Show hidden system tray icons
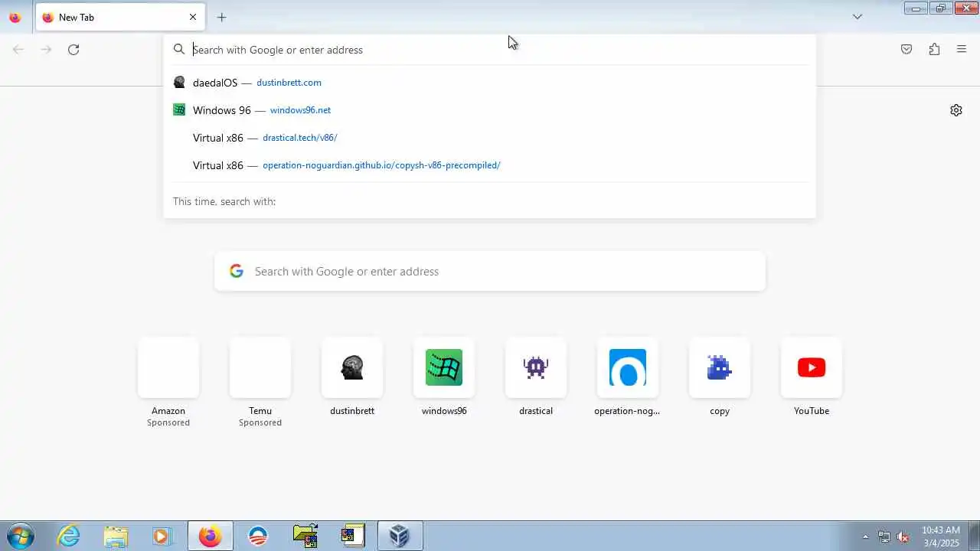The width and height of the screenshot is (980, 551). [x=865, y=536]
